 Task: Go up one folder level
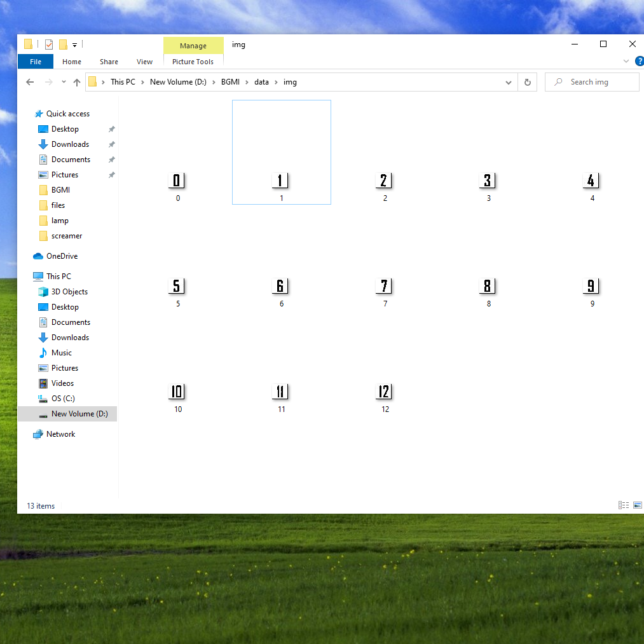tap(77, 82)
